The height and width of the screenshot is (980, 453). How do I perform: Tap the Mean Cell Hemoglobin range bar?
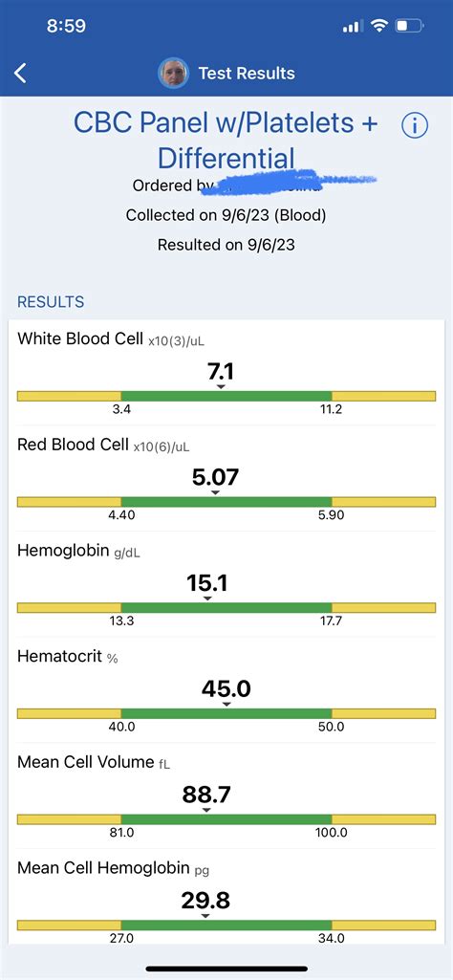coord(226,925)
